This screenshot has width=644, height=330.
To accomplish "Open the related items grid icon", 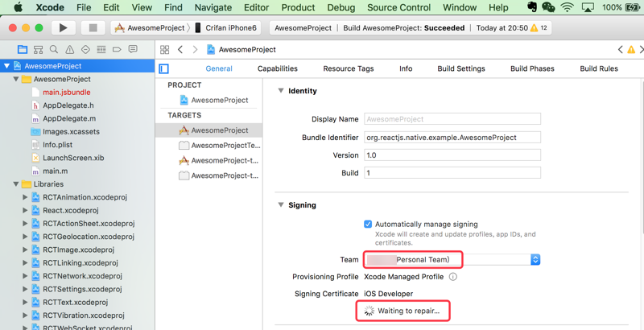I will tap(165, 50).
